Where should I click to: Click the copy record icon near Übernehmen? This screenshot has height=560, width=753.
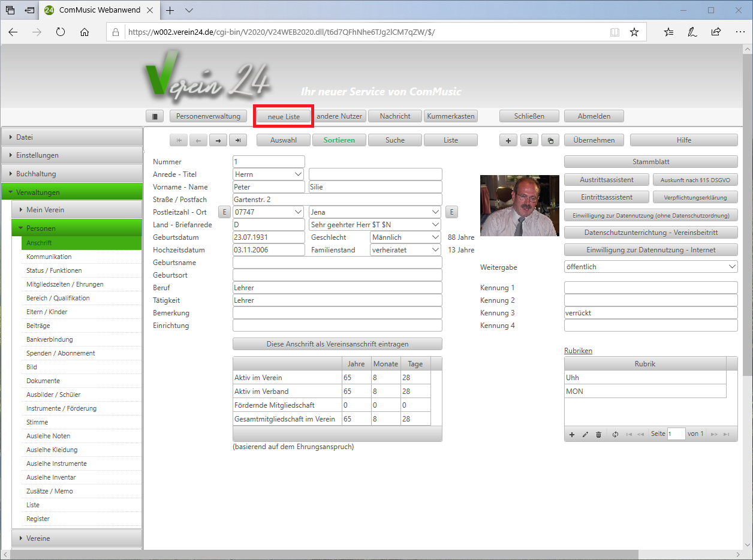click(550, 140)
